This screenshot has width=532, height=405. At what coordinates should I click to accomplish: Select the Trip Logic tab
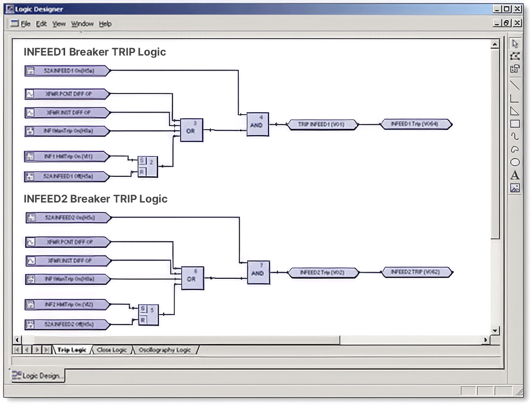[x=72, y=350]
